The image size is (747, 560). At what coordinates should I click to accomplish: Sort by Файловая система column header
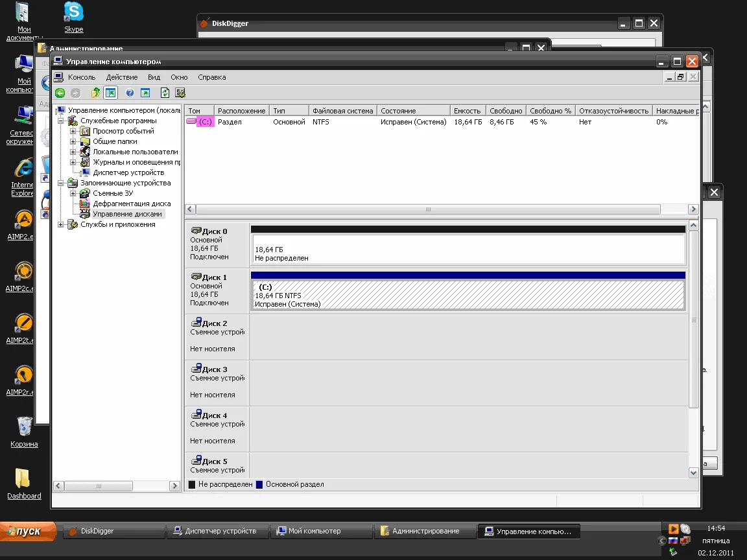tap(342, 110)
